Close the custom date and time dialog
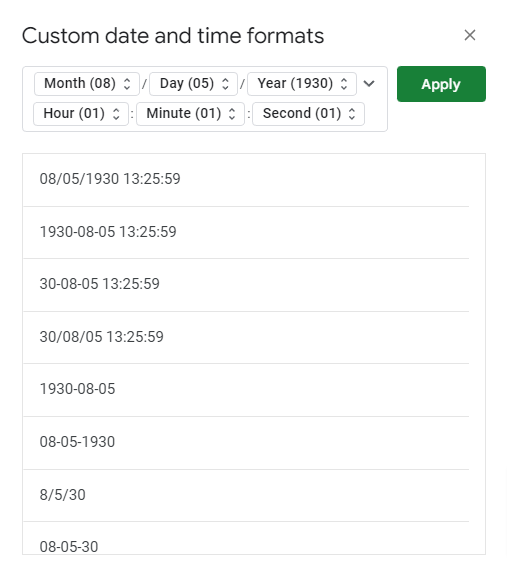 click(x=470, y=35)
